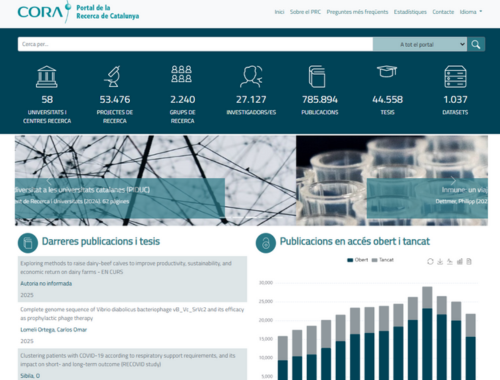The width and height of the screenshot is (500, 380).
Task: Open the 1.037 Datasets count
Action: [455, 99]
